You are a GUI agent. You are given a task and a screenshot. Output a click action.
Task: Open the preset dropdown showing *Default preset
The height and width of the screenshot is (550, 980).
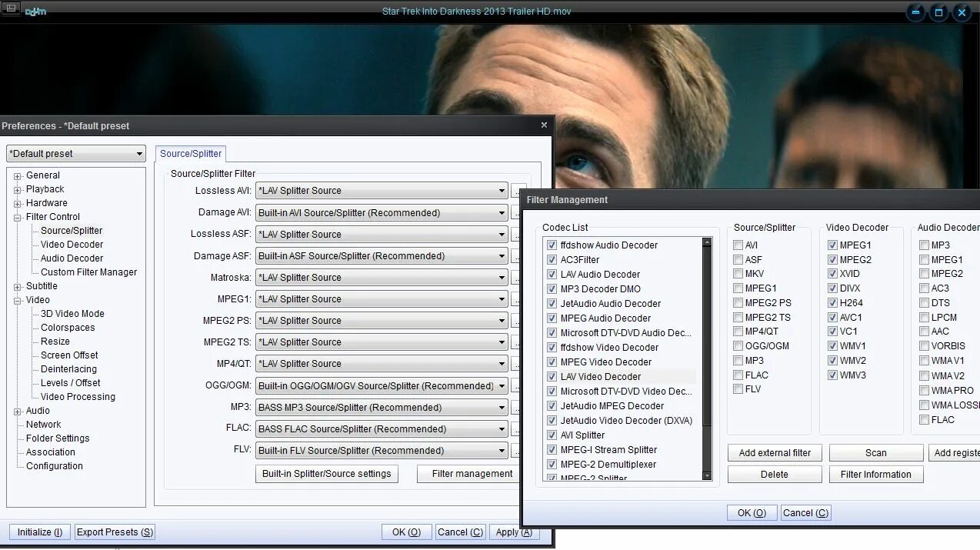click(x=75, y=154)
